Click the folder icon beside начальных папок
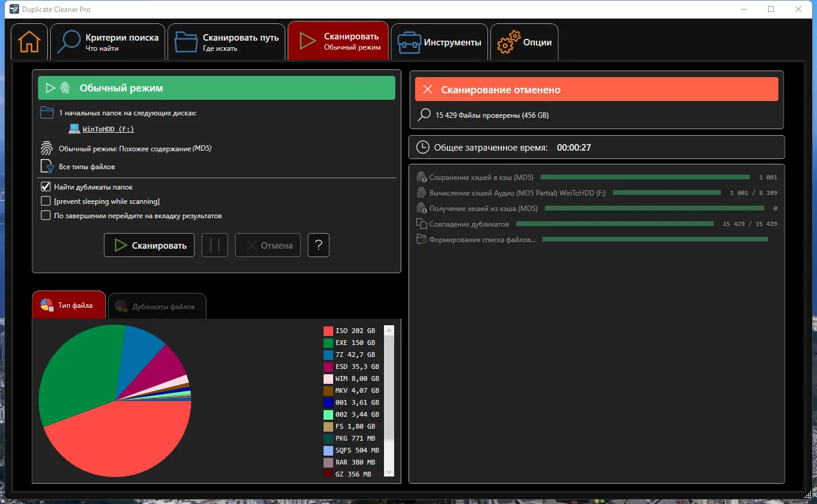This screenshot has width=817, height=504. tap(47, 112)
